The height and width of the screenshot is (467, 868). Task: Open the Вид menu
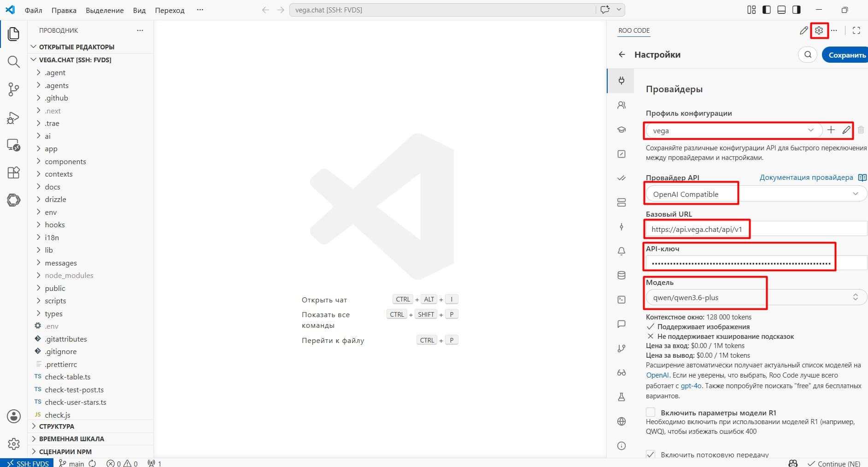(x=139, y=10)
